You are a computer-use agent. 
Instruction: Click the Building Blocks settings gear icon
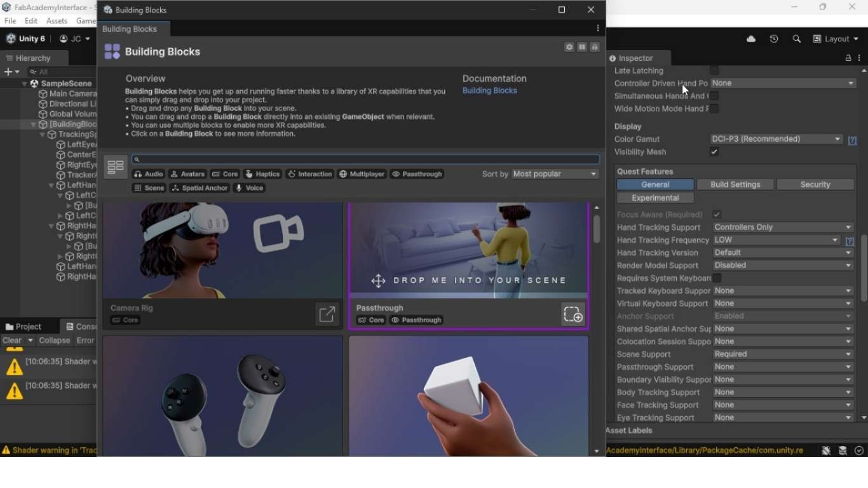click(569, 48)
